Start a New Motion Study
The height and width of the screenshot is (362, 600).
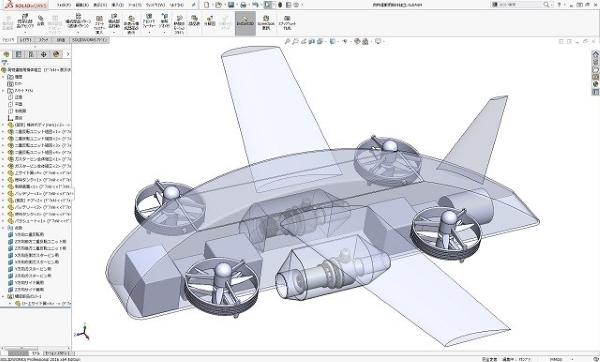click(x=179, y=25)
